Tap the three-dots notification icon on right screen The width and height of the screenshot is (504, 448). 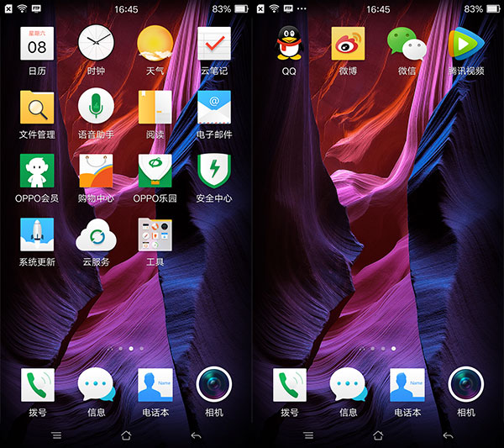pos(302,8)
